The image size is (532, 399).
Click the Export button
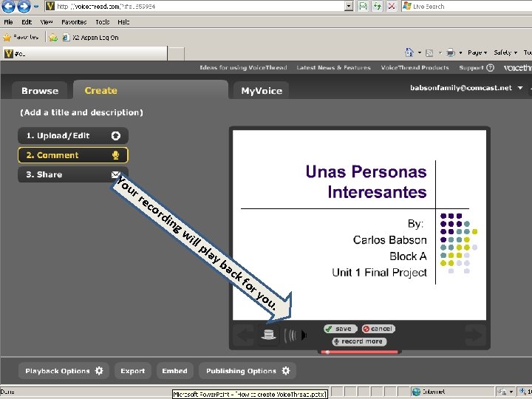tap(133, 371)
